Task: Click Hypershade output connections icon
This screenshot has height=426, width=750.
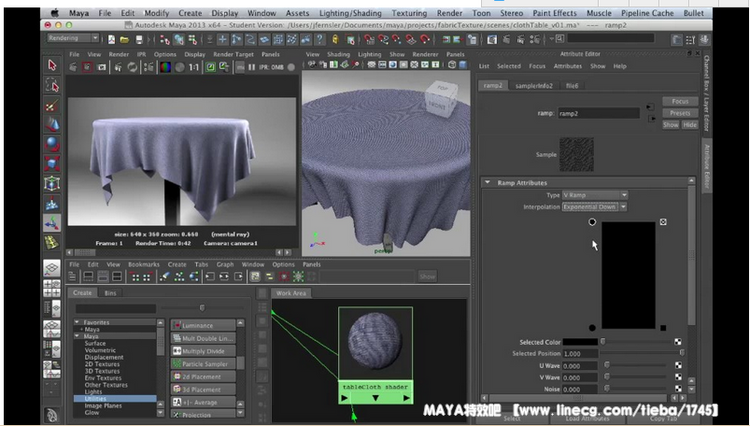Action: tap(238, 276)
